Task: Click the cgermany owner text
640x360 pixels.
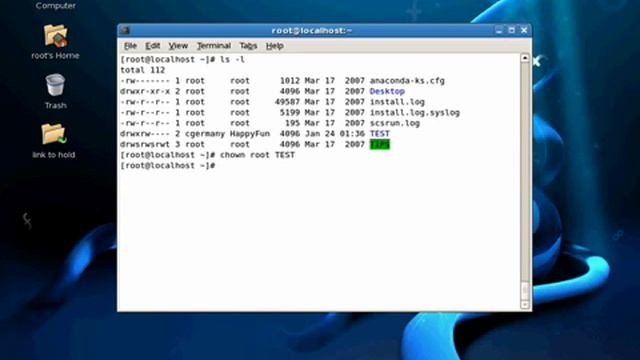Action: coord(205,134)
